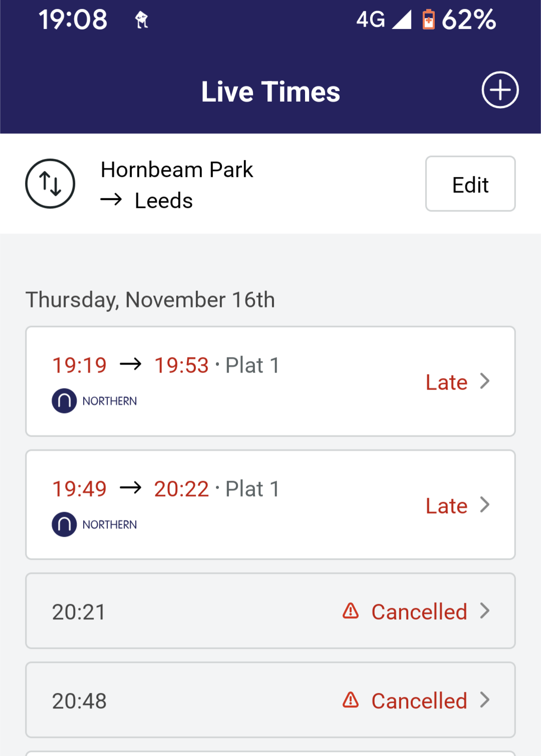Expand the cancelled 20:21 service chevron
Screen dimensions: 541x756
point(484,611)
